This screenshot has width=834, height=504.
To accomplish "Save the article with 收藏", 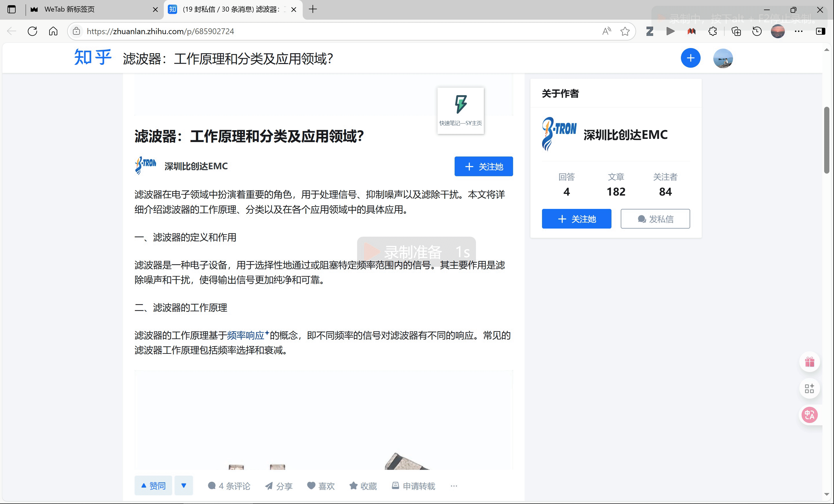I will 363,486.
